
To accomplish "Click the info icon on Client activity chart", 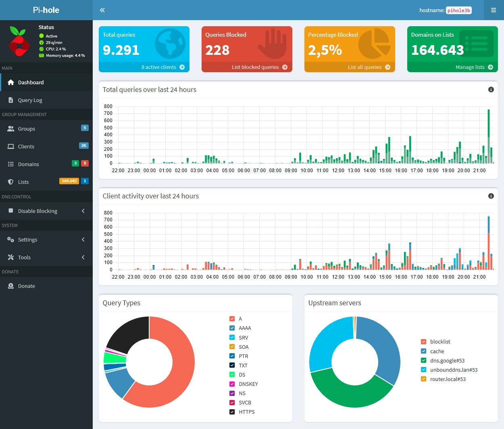I will click(x=491, y=196).
